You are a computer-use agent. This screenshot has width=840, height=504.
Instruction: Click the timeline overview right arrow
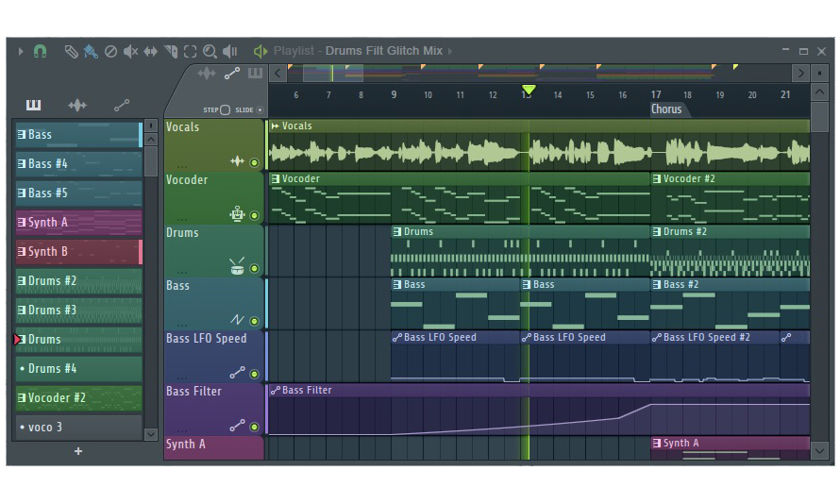click(801, 73)
